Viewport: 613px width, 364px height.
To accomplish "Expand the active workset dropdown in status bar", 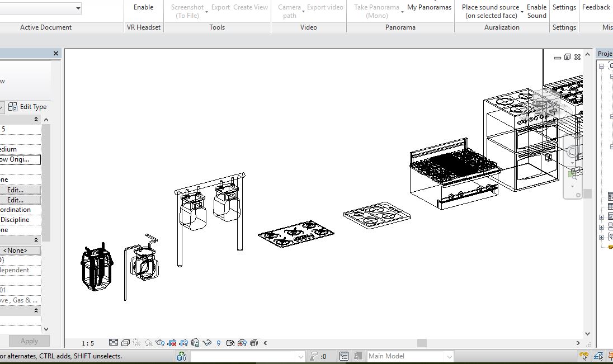I will tap(300, 356).
